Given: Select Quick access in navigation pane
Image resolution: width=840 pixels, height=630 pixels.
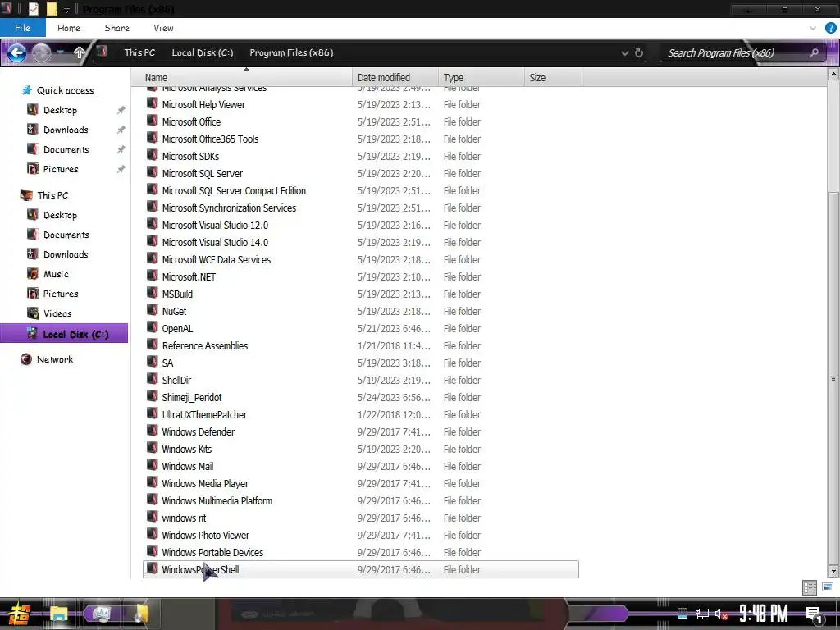Looking at the screenshot, I should coord(65,90).
